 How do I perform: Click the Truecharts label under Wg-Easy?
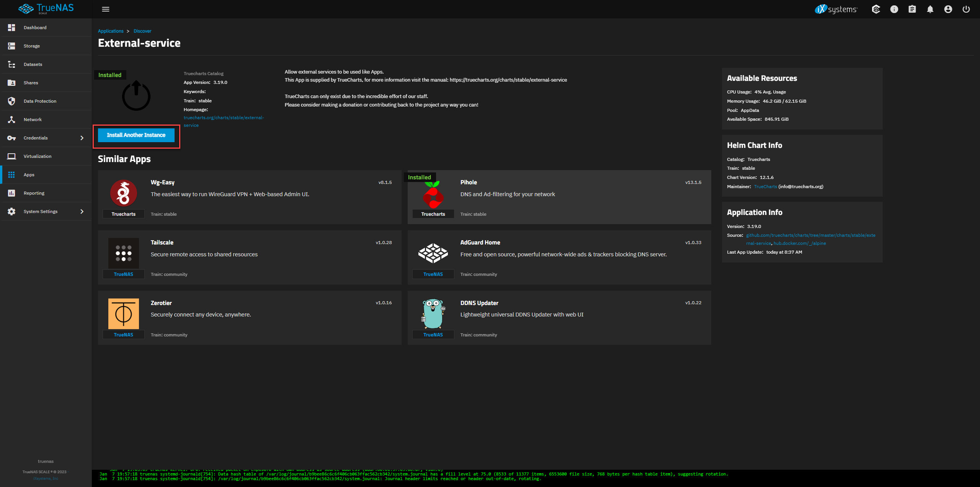coord(124,214)
